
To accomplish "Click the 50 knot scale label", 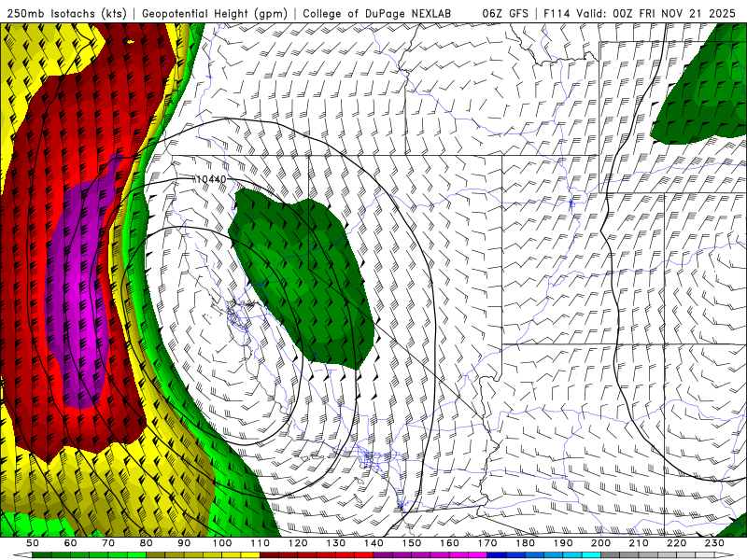I will (33, 543).
